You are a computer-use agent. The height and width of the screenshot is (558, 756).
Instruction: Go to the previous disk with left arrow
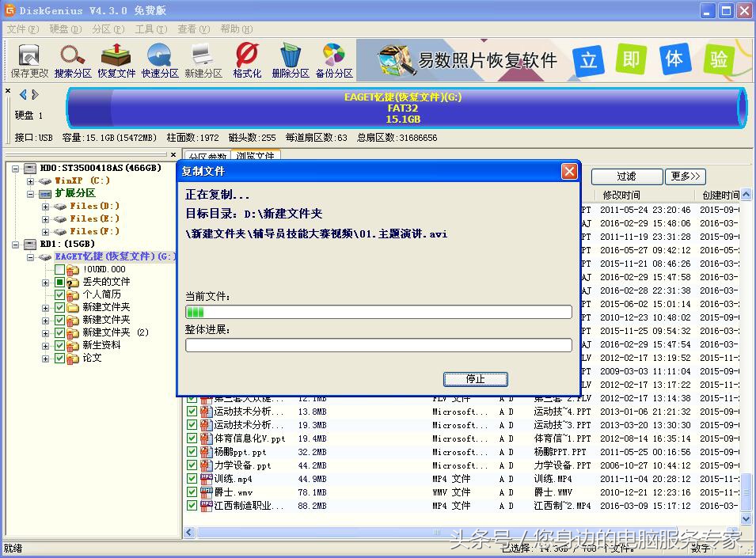click(x=23, y=94)
